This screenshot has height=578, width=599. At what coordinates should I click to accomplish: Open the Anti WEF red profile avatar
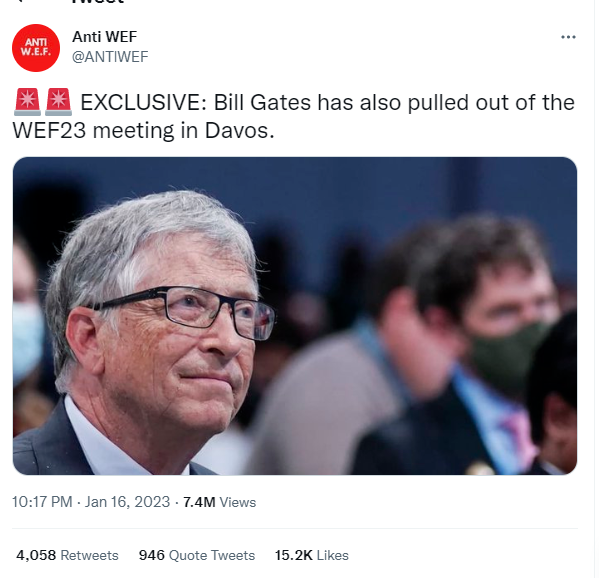coord(36,48)
